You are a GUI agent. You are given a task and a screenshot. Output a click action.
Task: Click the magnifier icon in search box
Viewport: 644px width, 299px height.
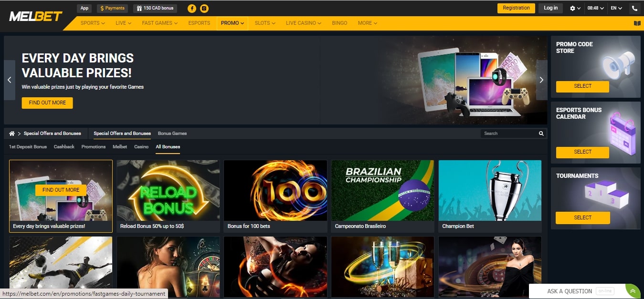pos(541,134)
